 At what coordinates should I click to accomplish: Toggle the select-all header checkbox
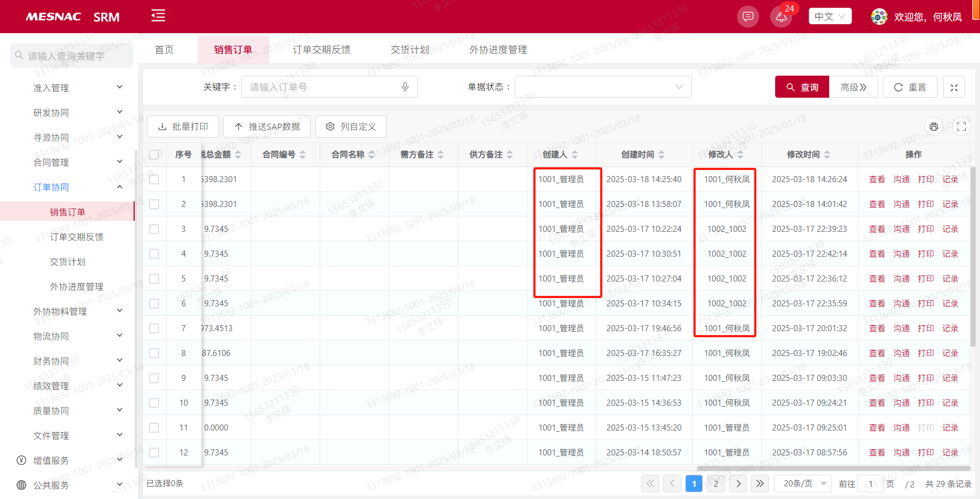(x=154, y=155)
